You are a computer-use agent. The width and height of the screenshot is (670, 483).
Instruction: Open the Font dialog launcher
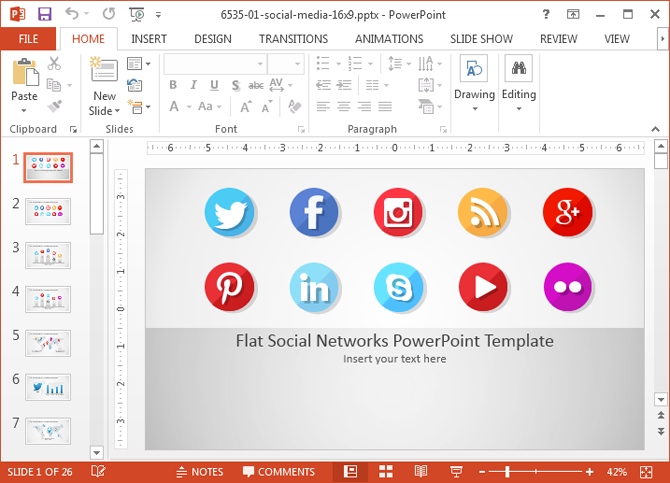click(301, 129)
